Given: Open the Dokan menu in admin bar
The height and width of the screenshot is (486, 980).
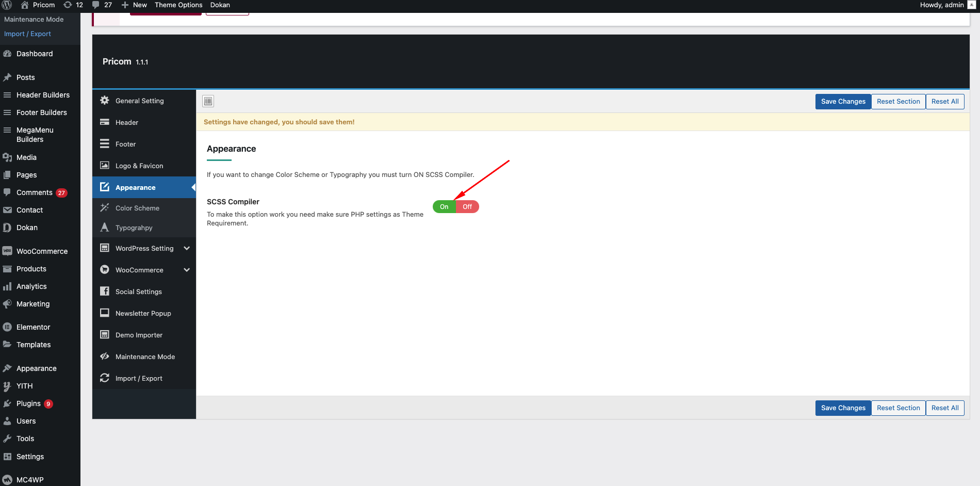Looking at the screenshot, I should coord(220,5).
